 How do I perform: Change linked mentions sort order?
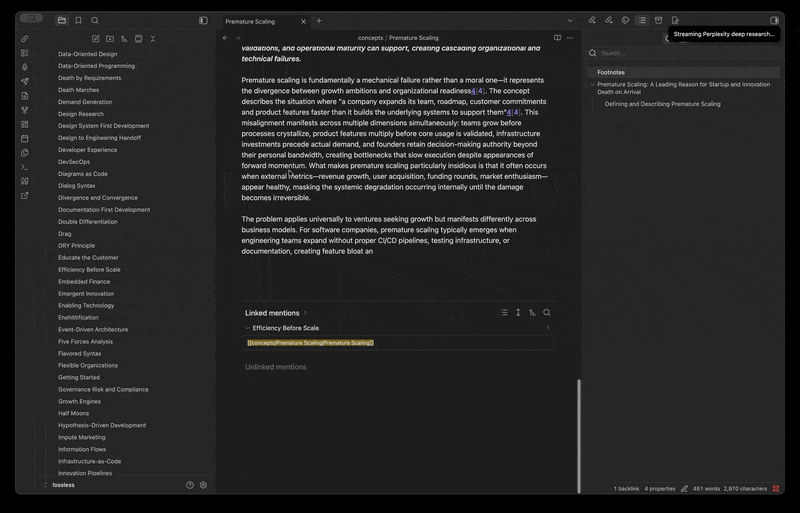[532, 312]
